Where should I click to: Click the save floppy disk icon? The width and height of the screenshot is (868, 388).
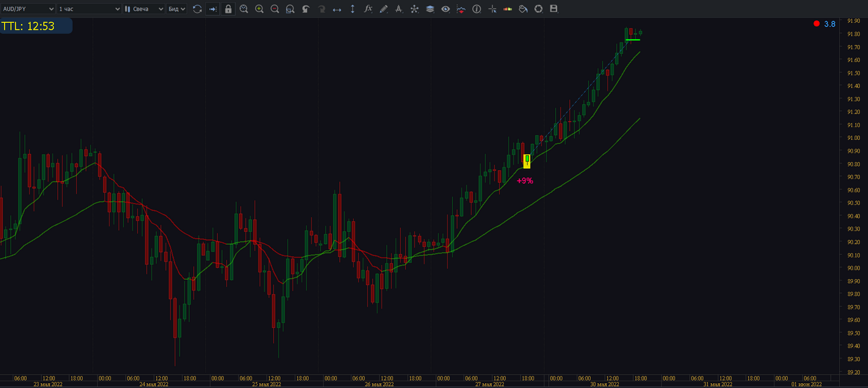pos(554,9)
